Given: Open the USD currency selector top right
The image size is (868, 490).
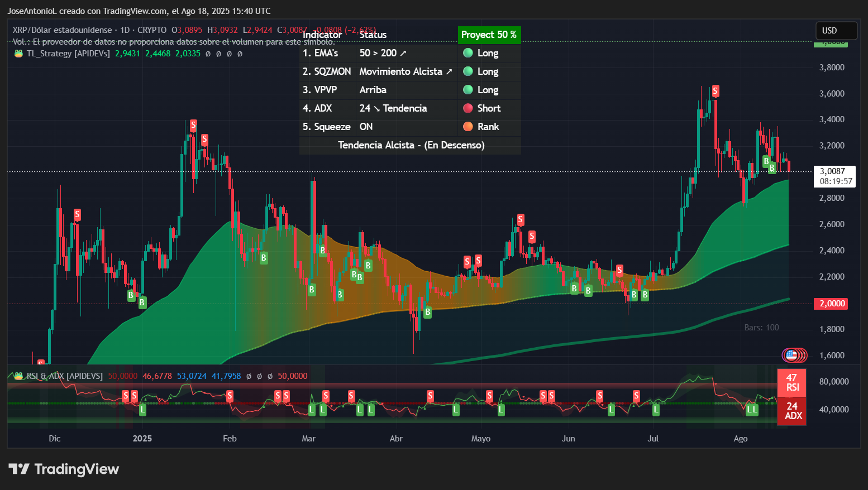Looking at the screenshot, I should coord(836,31).
